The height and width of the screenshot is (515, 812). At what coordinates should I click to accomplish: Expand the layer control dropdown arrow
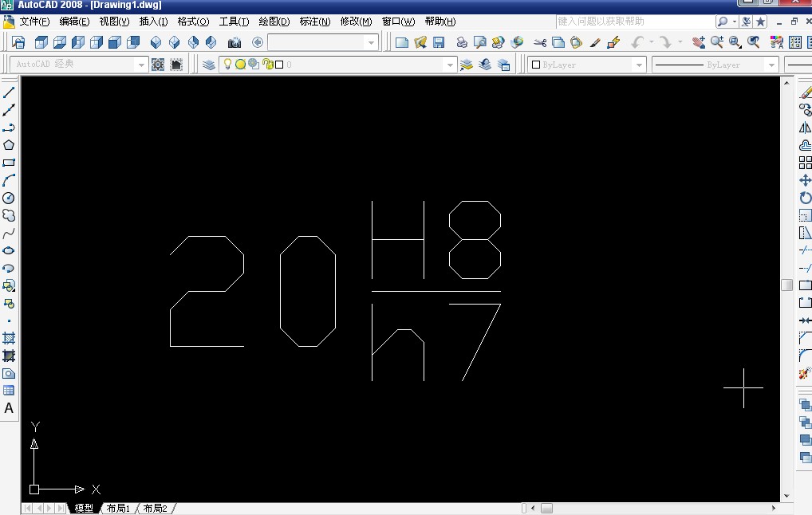450,65
